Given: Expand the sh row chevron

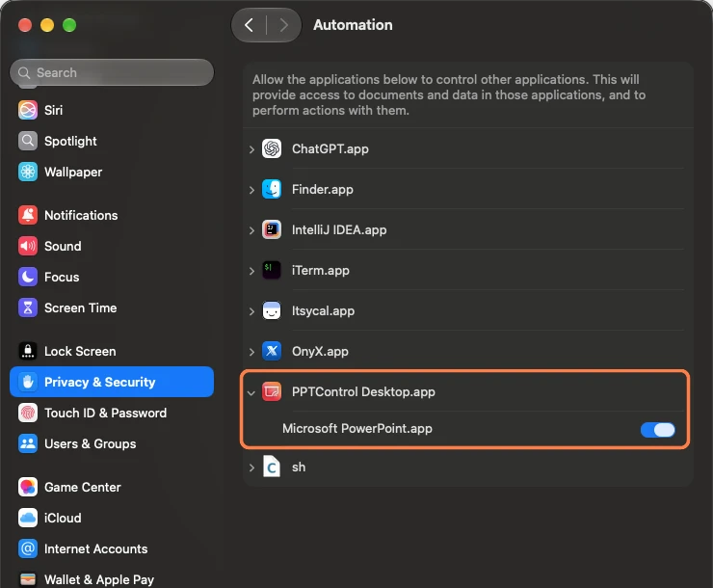Looking at the screenshot, I should 251,468.
